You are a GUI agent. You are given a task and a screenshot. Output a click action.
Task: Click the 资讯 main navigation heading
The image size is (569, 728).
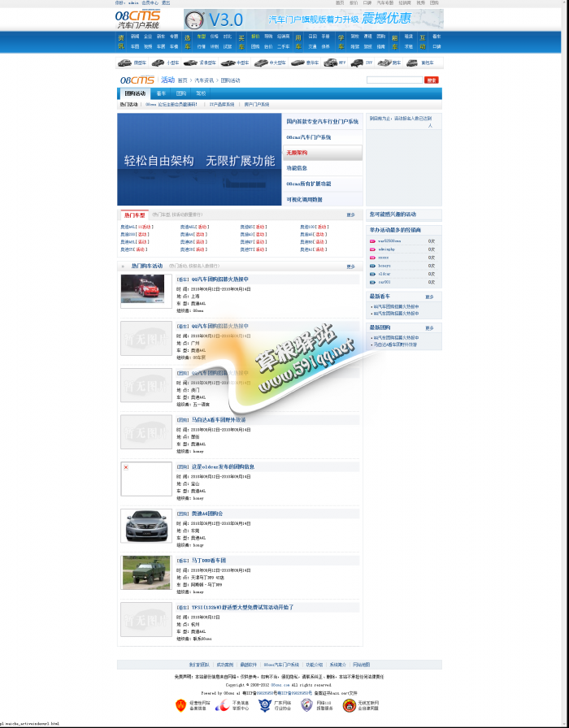121,41
